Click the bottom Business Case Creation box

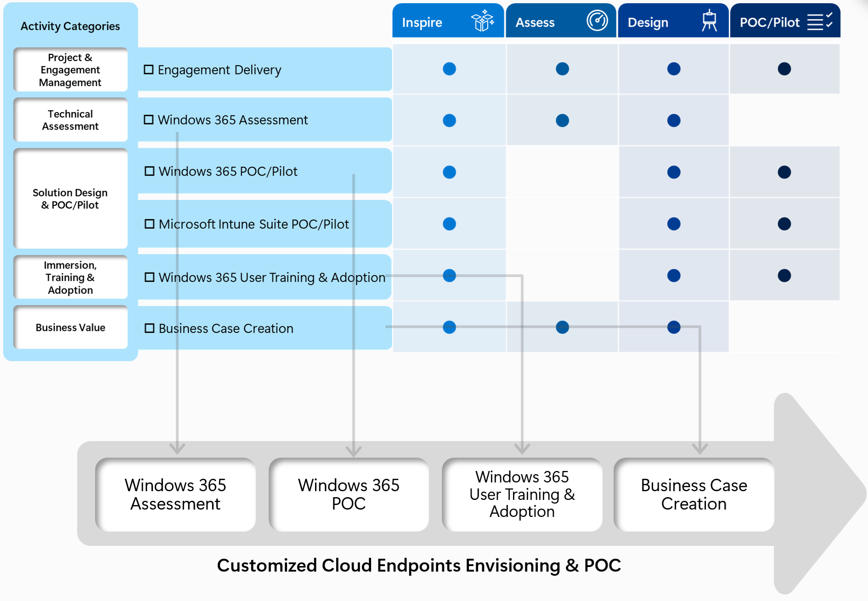click(x=694, y=494)
